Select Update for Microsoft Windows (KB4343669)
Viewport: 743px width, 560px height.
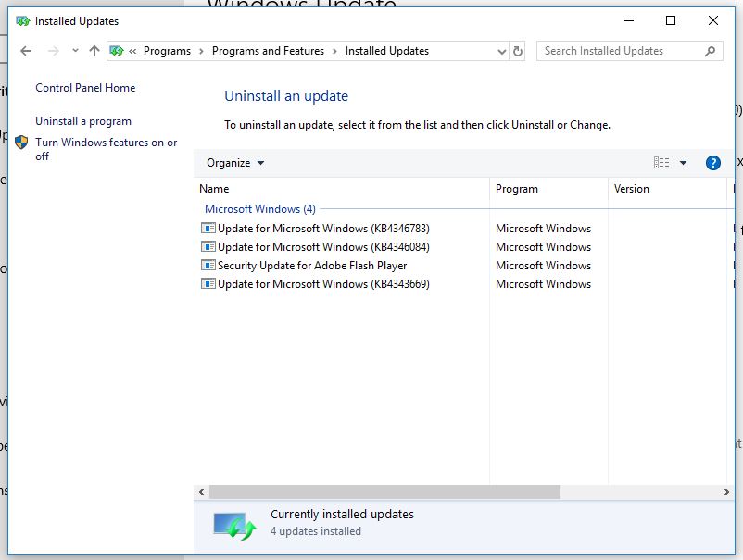point(323,284)
